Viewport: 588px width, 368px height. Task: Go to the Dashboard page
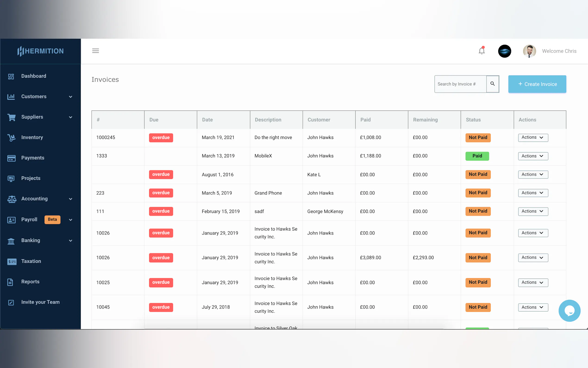(34, 76)
